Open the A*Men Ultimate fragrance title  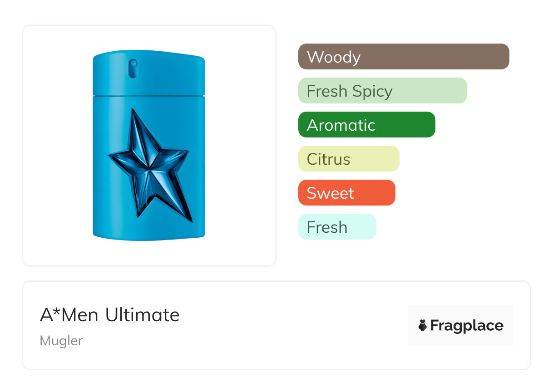point(110,315)
